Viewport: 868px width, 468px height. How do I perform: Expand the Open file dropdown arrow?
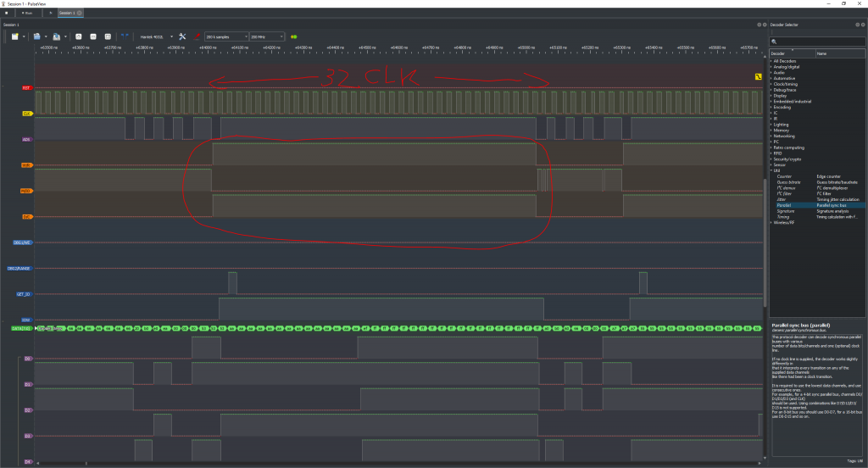(x=46, y=36)
